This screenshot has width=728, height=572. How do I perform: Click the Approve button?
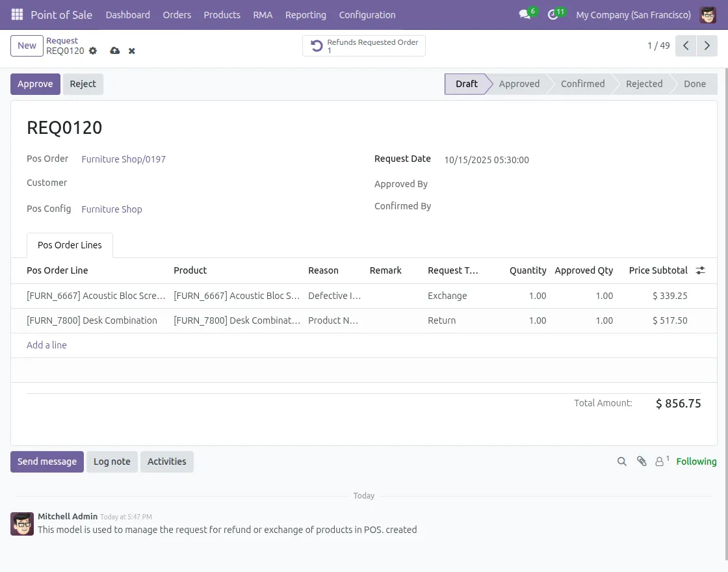[35, 84]
